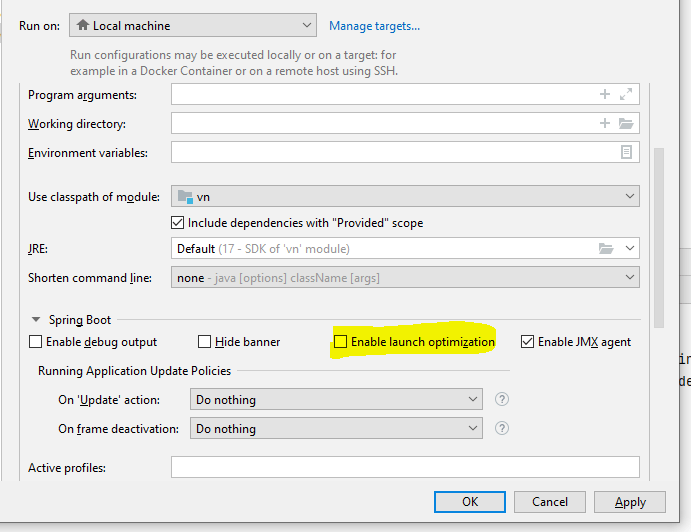691x532 pixels.
Task: Open Use classpath of module dropdown
Action: [405, 196]
